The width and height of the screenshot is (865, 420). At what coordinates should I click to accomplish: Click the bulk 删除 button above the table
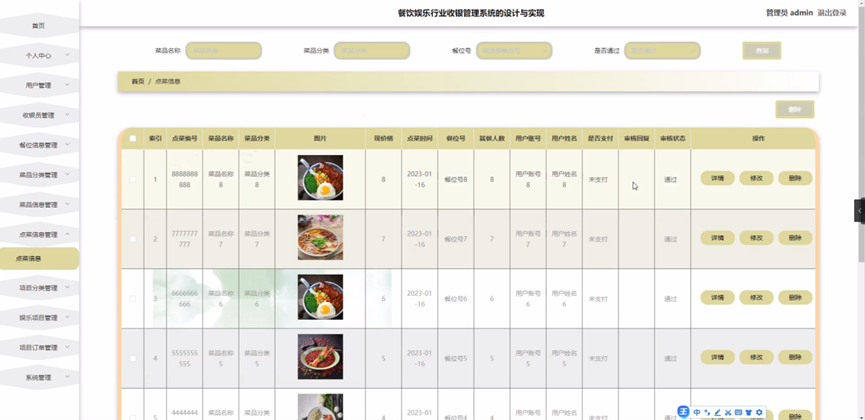coord(794,109)
